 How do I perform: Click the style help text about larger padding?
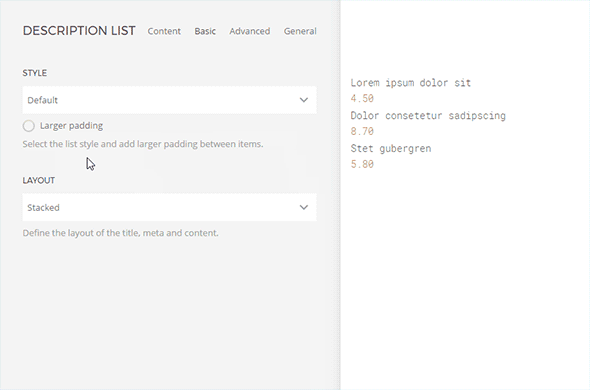point(143,144)
